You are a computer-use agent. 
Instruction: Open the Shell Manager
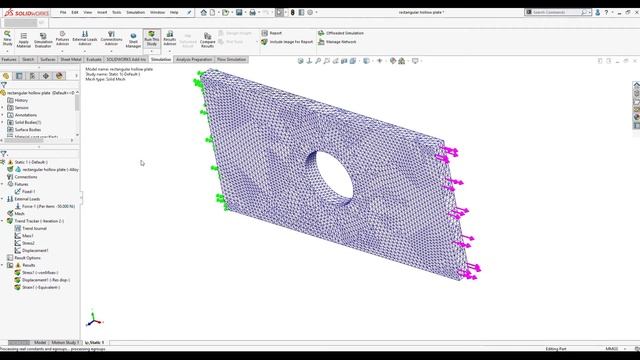point(133,40)
